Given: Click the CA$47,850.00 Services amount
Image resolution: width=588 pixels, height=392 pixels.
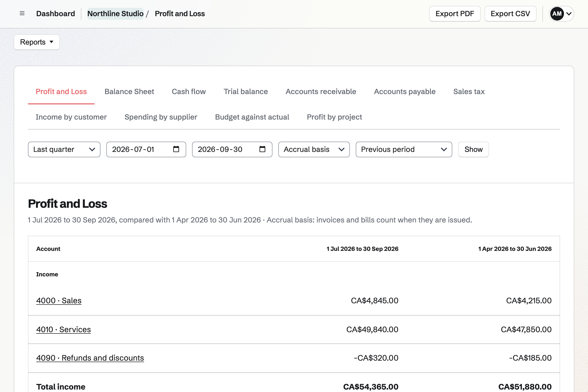Looking at the screenshot, I should 526,330.
